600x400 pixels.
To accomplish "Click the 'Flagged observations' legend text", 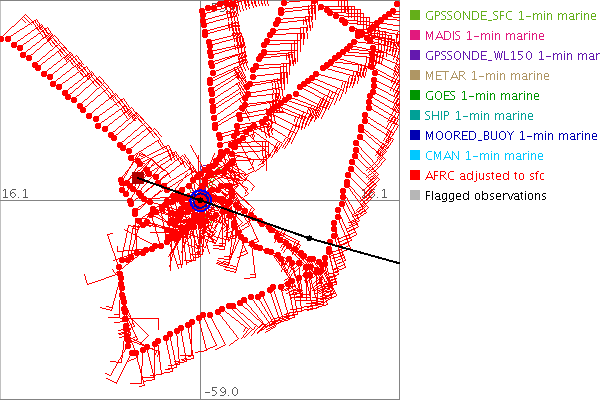I will [485, 196].
